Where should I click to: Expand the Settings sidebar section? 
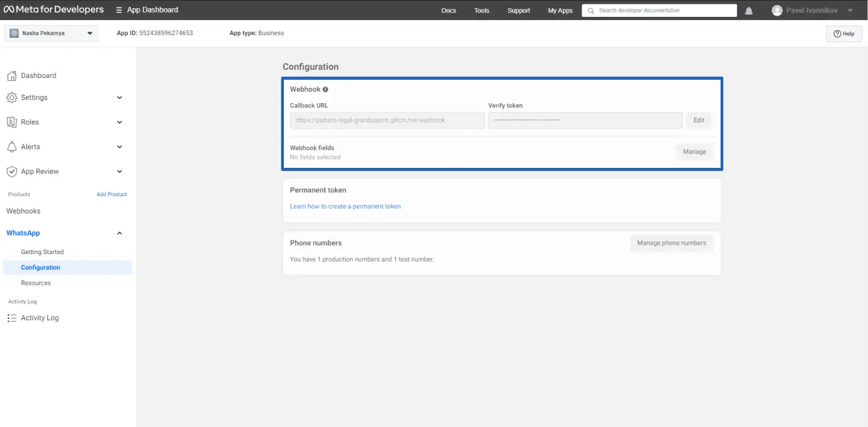click(x=120, y=98)
